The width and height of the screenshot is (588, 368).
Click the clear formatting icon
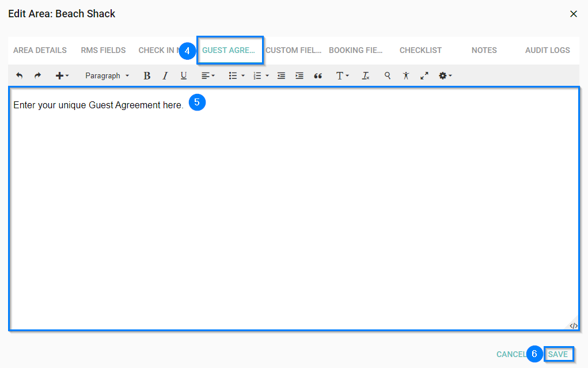[365, 75]
